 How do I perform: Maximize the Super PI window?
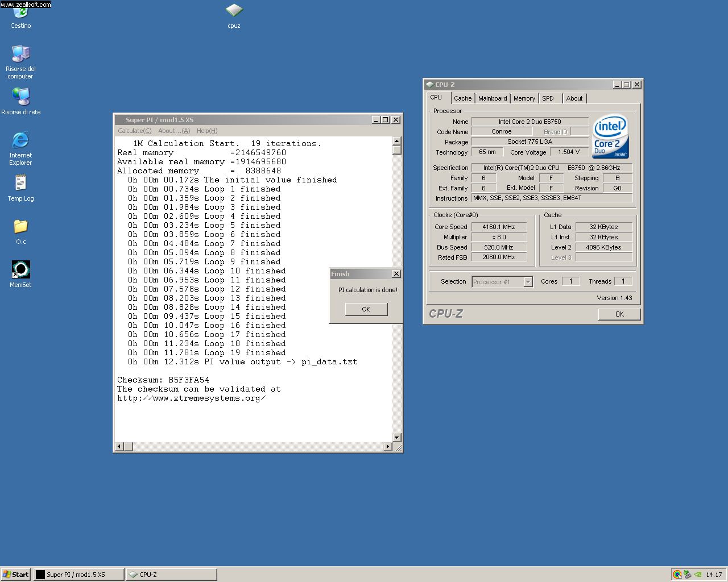386,120
